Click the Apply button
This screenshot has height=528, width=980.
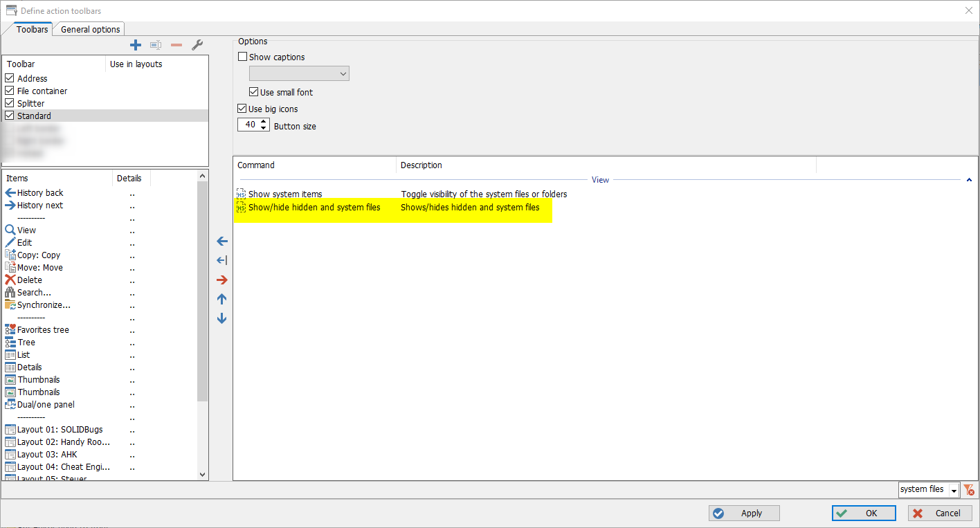coord(744,513)
